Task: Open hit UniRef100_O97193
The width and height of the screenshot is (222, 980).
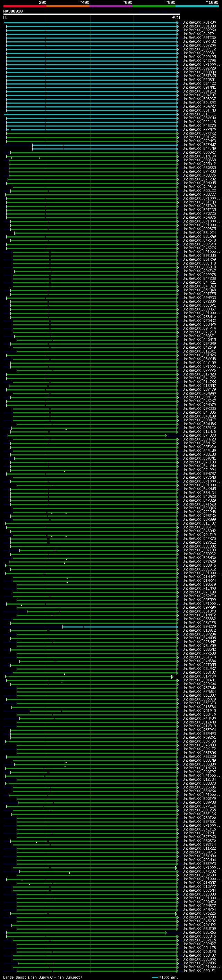Action: [199, 550]
